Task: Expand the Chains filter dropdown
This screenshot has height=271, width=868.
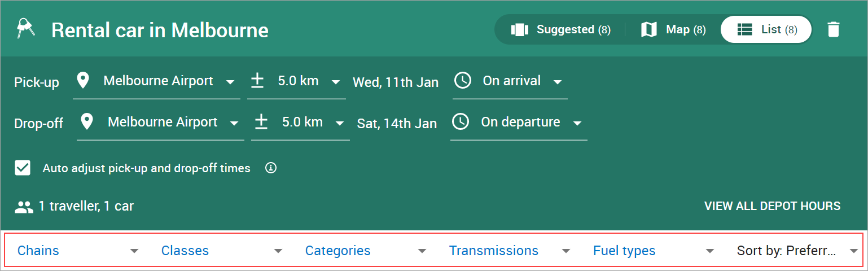Action: (78, 251)
